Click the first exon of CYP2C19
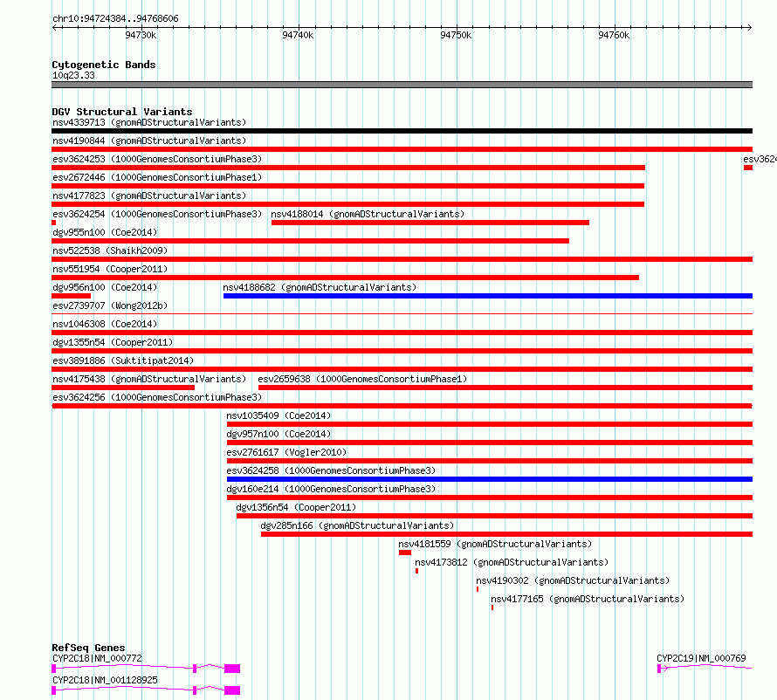Screen dimensions: 777x700 click(659, 669)
